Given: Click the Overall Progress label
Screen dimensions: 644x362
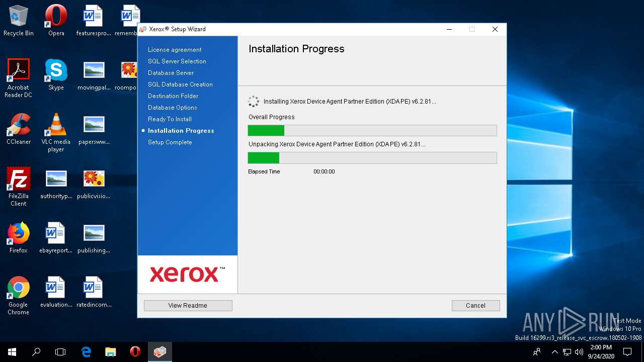Looking at the screenshot, I should point(272,117).
